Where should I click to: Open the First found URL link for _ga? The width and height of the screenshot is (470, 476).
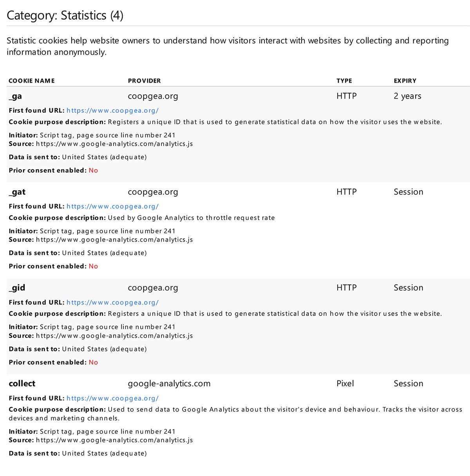pyautogui.click(x=112, y=111)
